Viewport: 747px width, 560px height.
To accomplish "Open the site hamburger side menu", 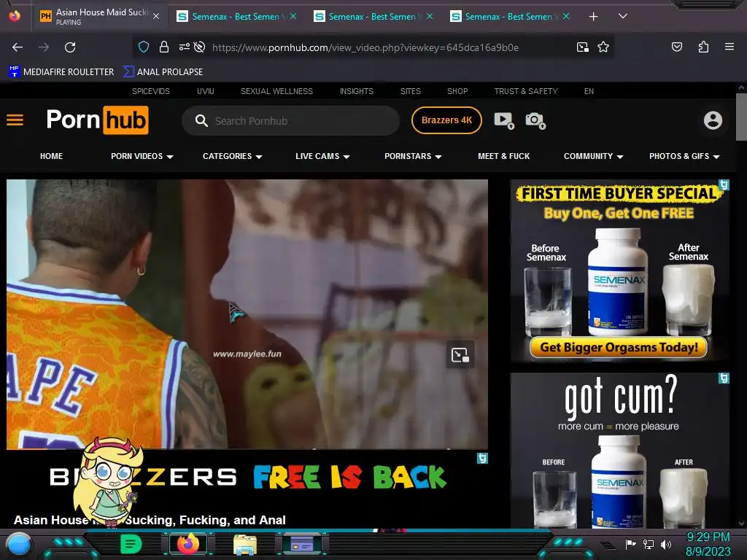I will tap(15, 120).
